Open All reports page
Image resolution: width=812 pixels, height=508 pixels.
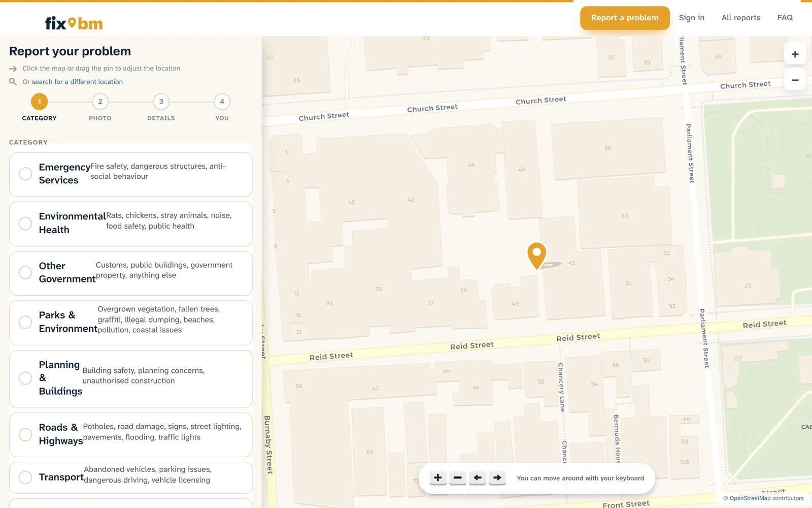[x=741, y=18]
